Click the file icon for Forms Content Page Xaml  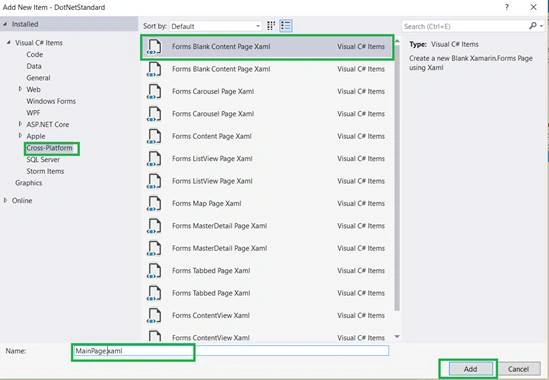(x=154, y=136)
